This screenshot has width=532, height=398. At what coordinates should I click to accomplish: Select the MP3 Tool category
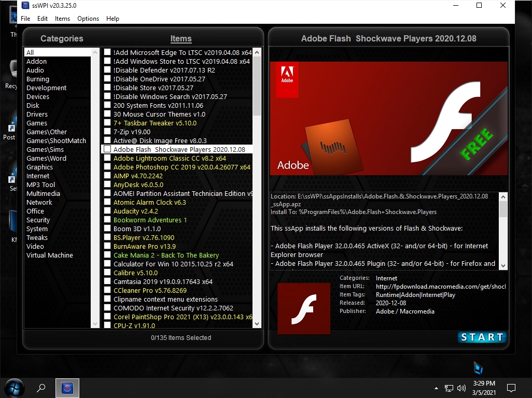[x=41, y=185]
